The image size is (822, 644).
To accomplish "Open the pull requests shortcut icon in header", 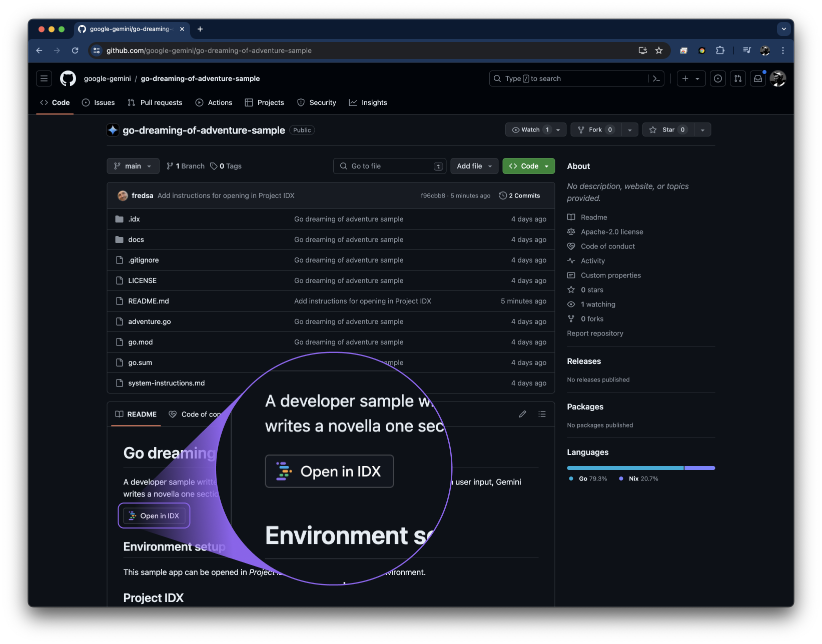I will (738, 78).
